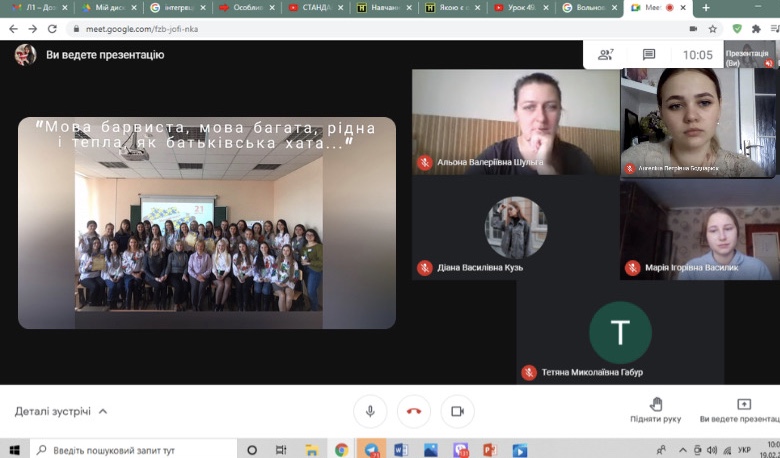
Task: Open Task View on taskbar
Action: click(x=281, y=450)
